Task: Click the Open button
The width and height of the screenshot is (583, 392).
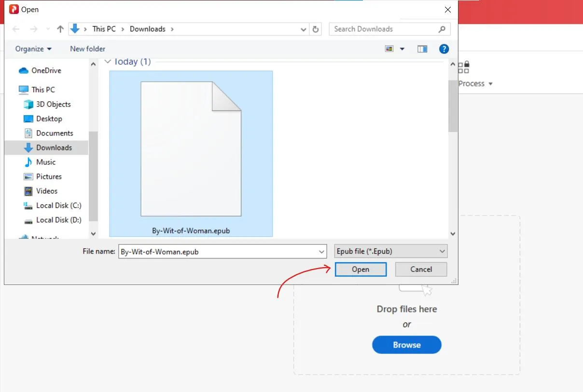Action: tap(360, 270)
